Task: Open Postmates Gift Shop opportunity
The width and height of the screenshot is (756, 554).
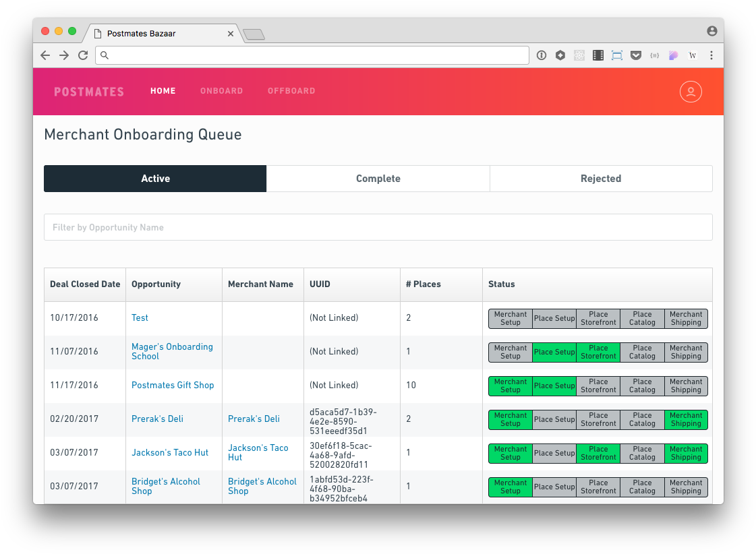Action: tap(173, 386)
